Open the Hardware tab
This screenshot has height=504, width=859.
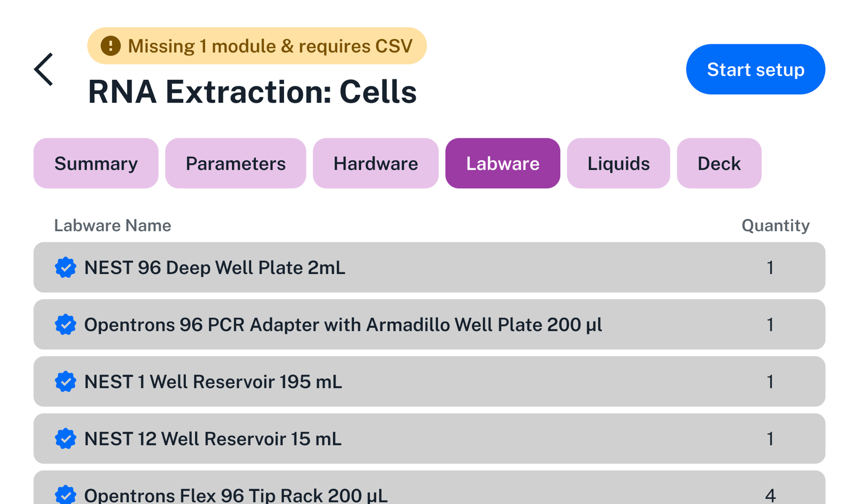376,163
